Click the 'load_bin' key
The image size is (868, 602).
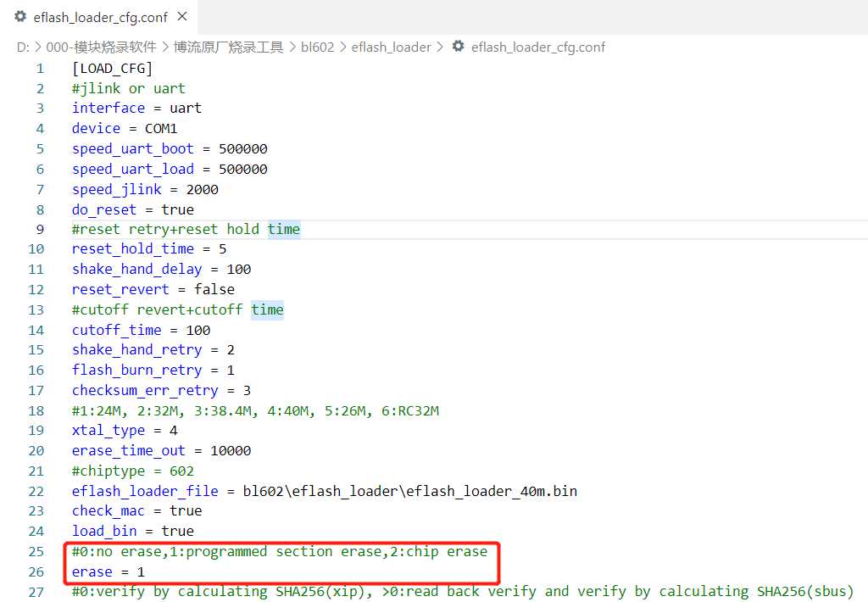click(x=104, y=531)
